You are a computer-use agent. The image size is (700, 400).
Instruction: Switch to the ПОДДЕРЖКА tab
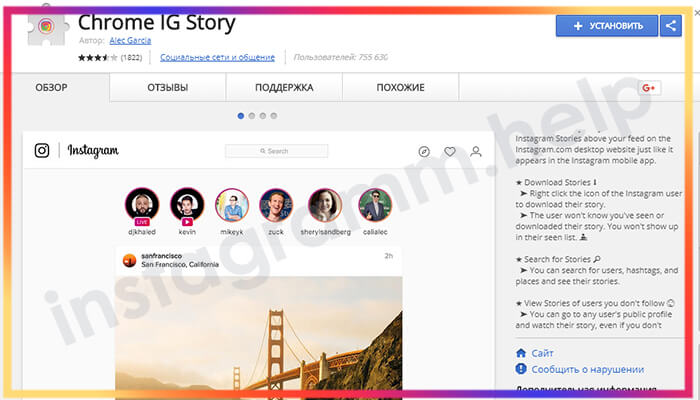point(284,88)
